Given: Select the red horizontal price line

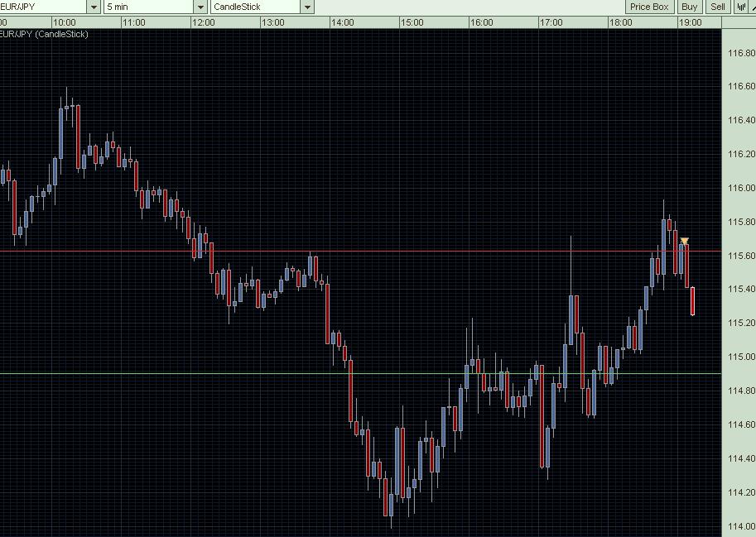Looking at the screenshot, I should [361, 251].
